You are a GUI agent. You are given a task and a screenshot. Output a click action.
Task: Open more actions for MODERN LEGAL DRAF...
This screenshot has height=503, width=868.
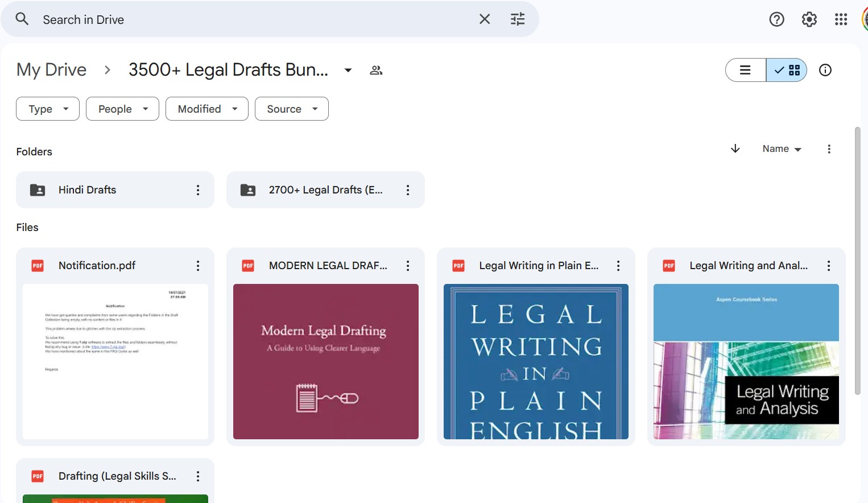(x=408, y=266)
